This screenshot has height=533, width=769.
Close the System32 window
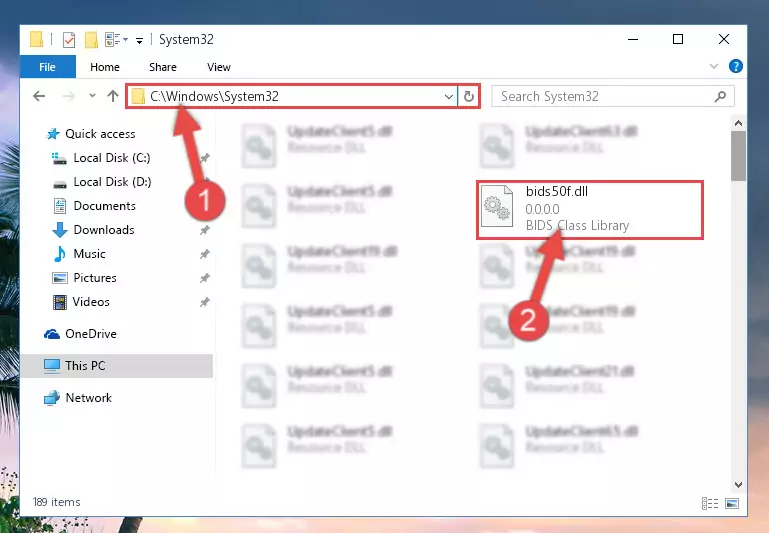pyautogui.click(x=723, y=39)
